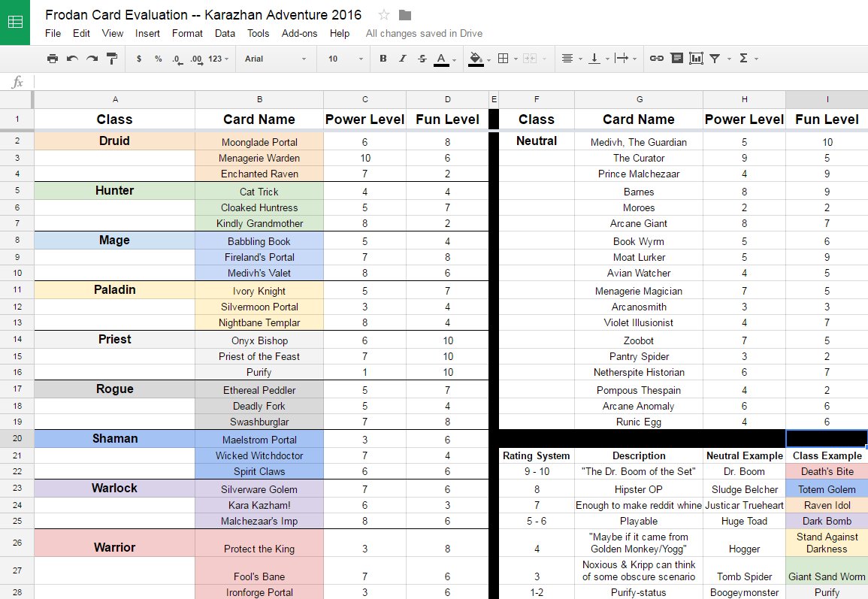Toggle strikethrough formatting
This screenshot has height=599, width=868.
(x=422, y=58)
